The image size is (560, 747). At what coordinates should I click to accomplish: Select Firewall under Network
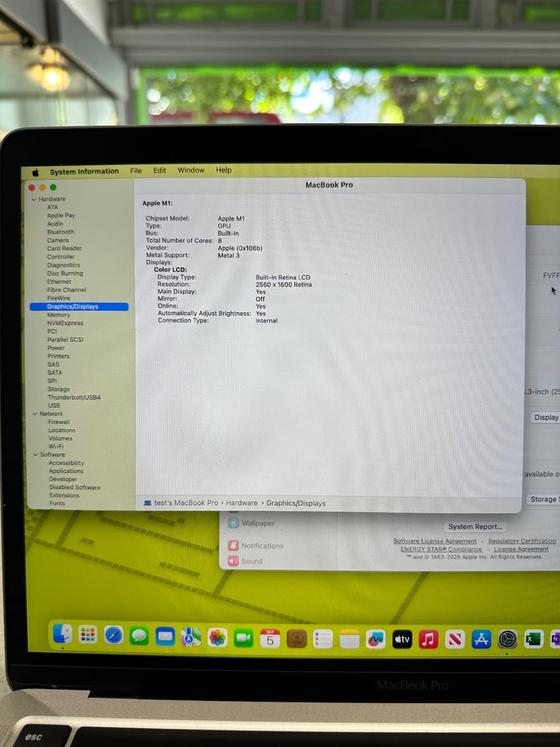pyautogui.click(x=58, y=422)
